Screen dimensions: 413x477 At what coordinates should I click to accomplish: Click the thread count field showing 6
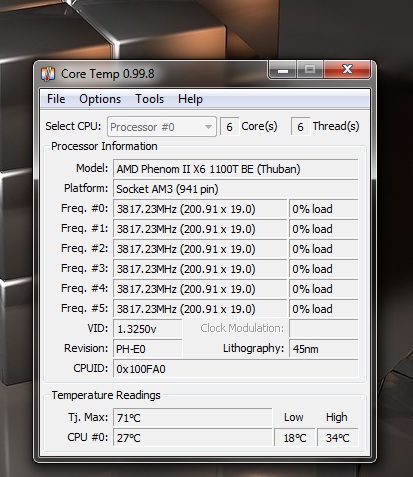(x=300, y=127)
